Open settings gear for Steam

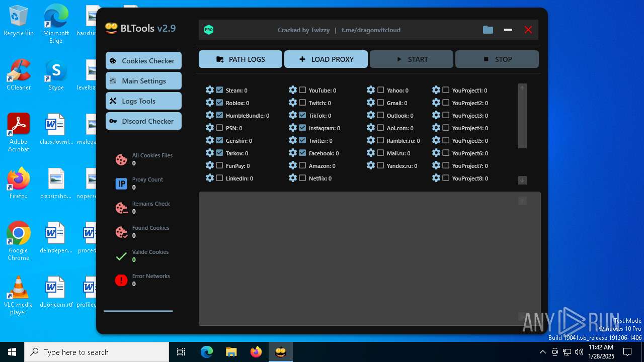click(x=210, y=90)
